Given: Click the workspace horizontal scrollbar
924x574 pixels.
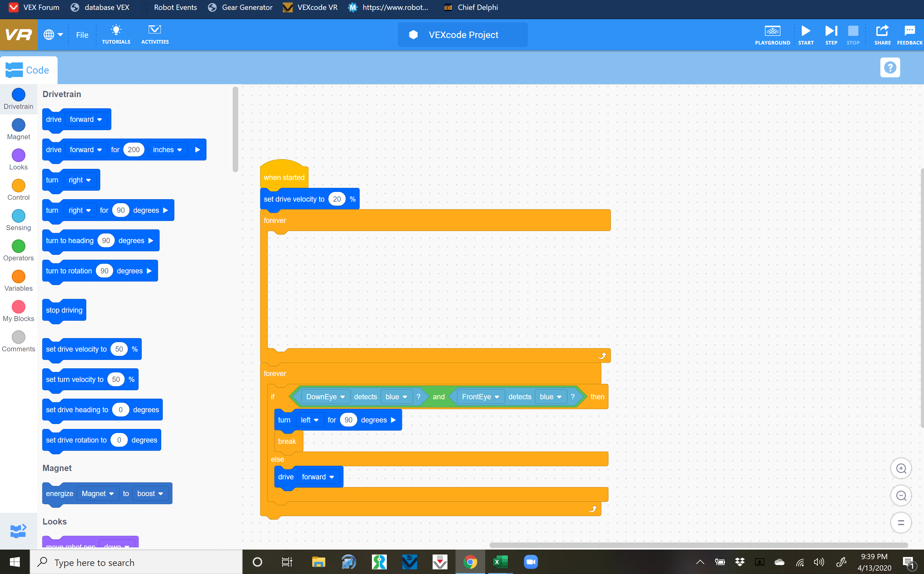Looking at the screenshot, I should point(698,546).
